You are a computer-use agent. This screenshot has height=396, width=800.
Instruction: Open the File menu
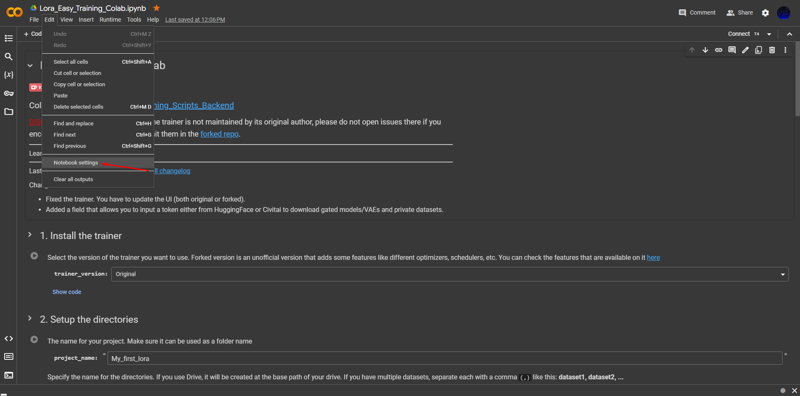click(34, 19)
